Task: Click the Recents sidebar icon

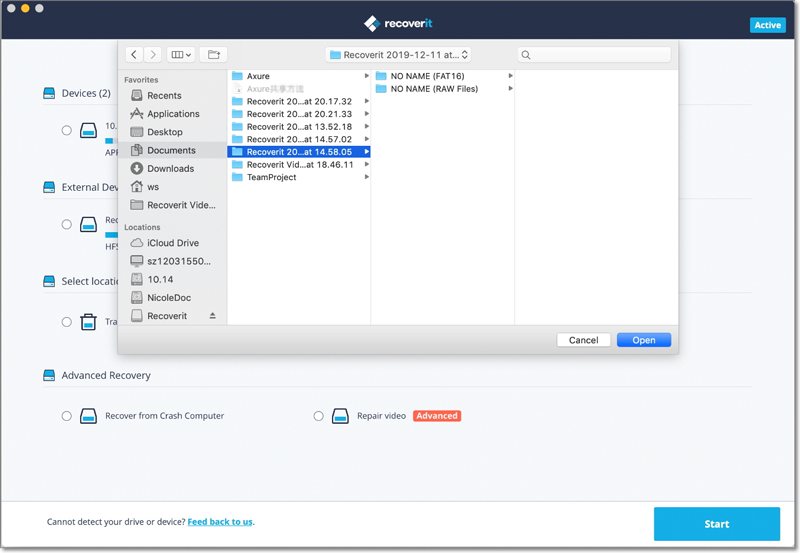Action: (x=136, y=95)
